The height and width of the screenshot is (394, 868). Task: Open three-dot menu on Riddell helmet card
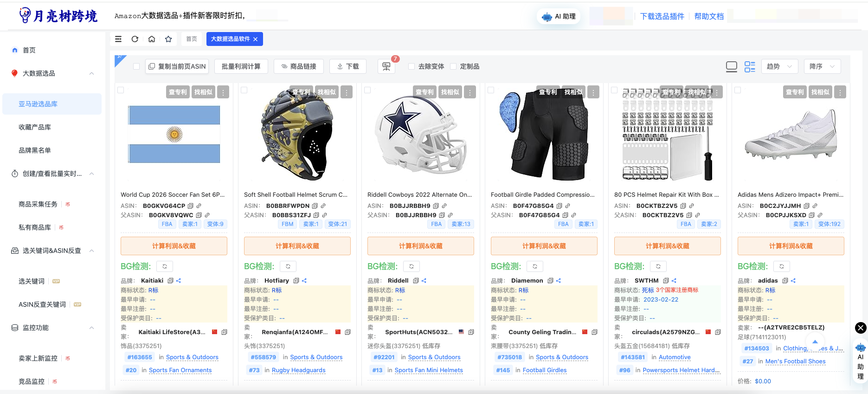(470, 92)
